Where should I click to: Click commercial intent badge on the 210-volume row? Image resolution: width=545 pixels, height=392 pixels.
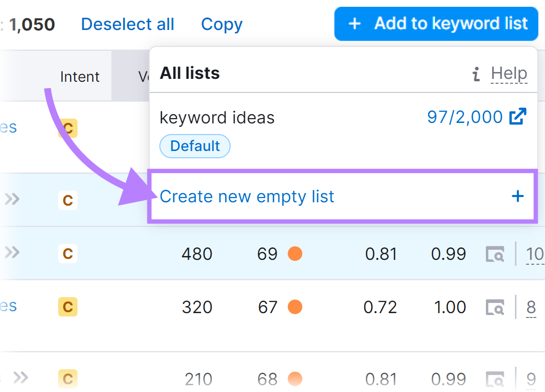(67, 379)
